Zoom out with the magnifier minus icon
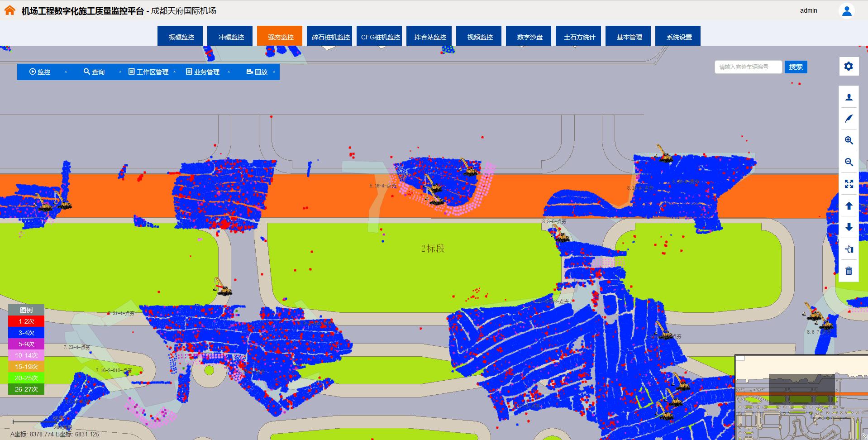 849,162
